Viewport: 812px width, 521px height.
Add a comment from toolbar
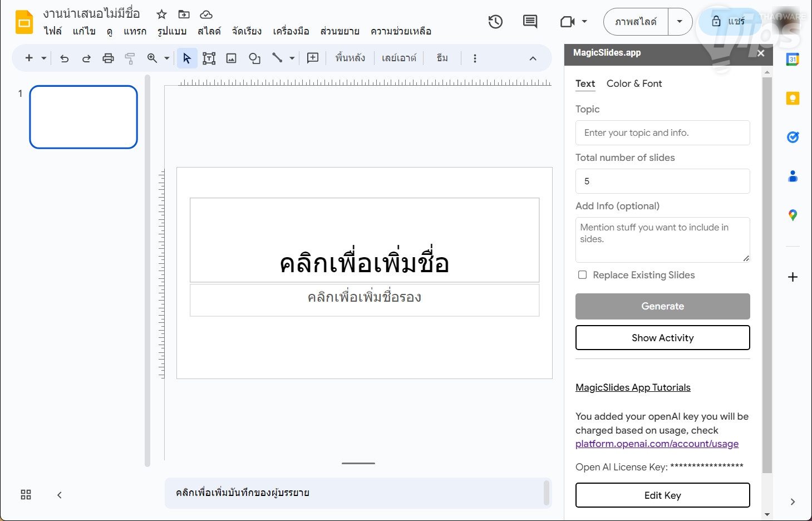pyautogui.click(x=313, y=58)
